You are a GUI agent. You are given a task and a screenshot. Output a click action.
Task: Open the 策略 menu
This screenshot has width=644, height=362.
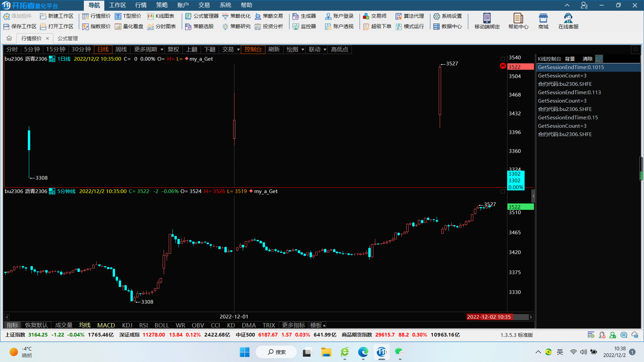tap(162, 5)
